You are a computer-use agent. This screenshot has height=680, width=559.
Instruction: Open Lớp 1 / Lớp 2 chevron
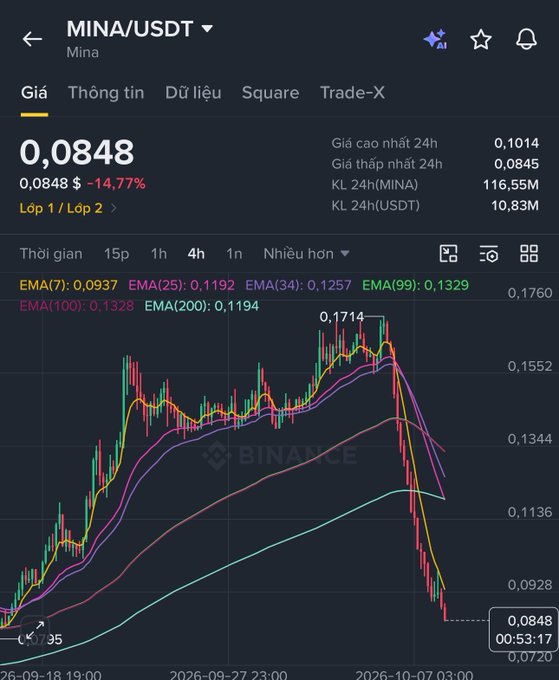click(114, 208)
